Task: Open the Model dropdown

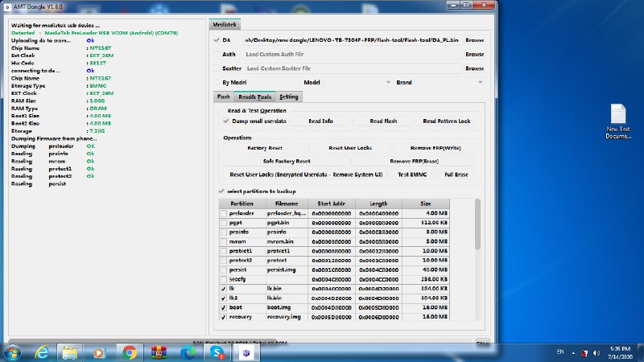Action: (358, 83)
